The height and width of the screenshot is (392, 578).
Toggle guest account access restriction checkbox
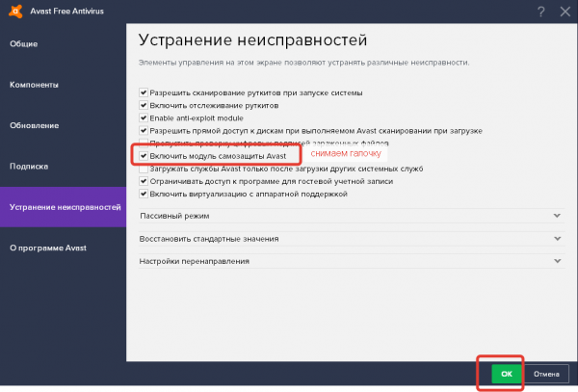point(144,181)
